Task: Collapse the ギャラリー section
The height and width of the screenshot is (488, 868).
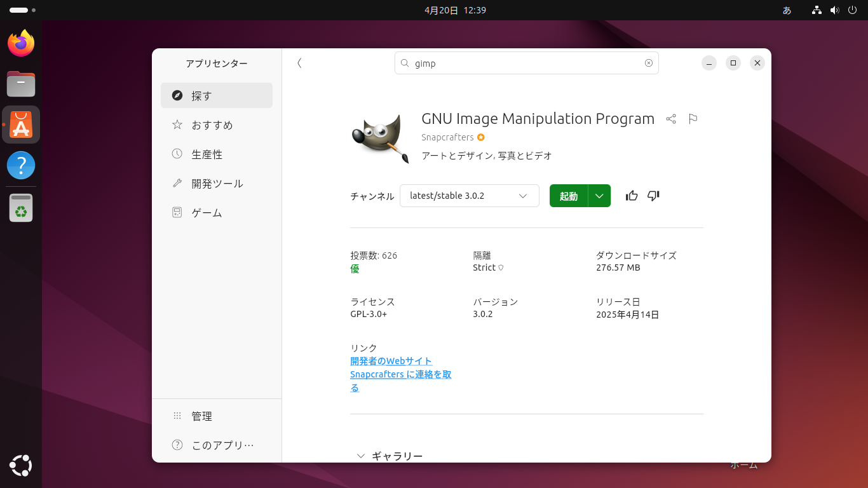Action: (361, 456)
